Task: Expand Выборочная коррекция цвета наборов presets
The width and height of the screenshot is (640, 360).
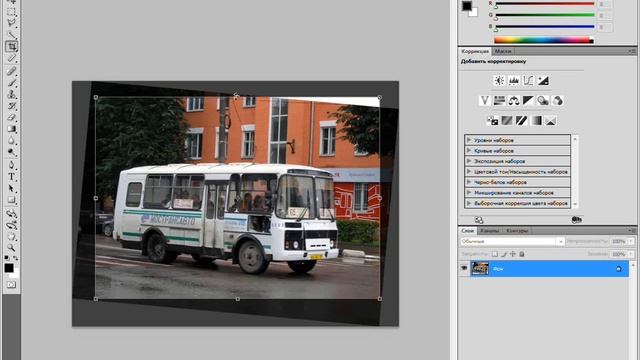Action: (469, 203)
